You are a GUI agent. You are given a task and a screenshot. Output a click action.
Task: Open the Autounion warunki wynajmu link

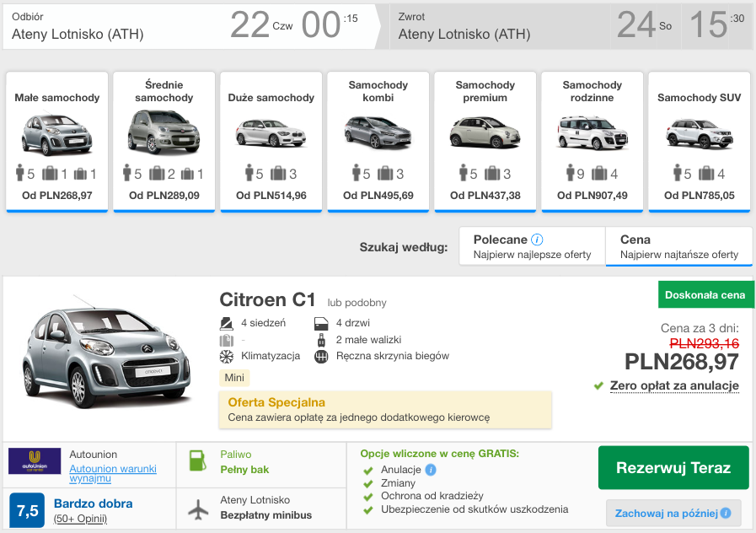point(113,473)
